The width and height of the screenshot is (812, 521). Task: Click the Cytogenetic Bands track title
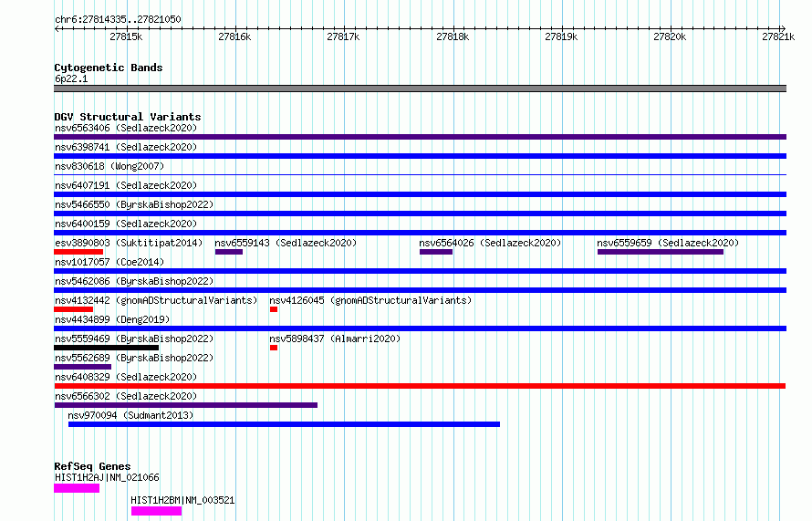(x=109, y=68)
